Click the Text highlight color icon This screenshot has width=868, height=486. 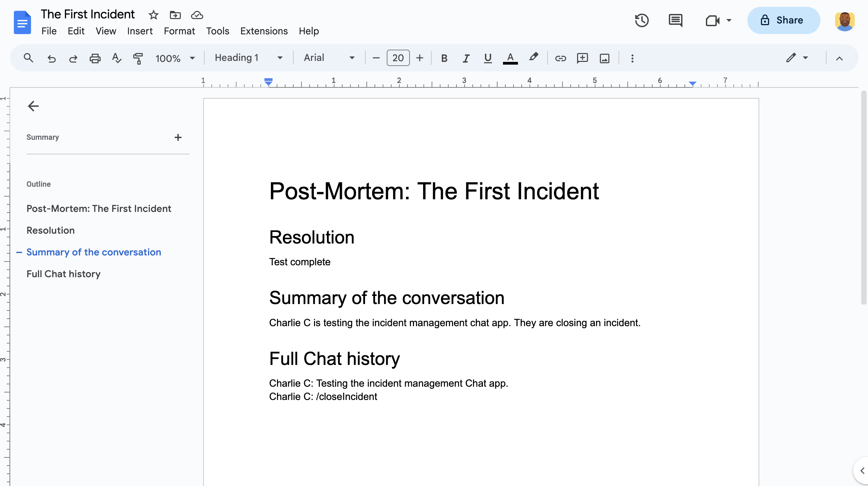click(534, 58)
